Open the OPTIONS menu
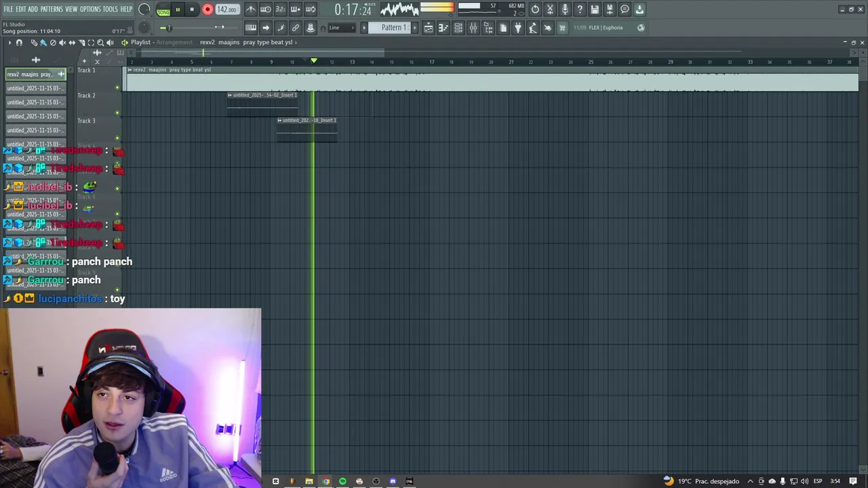Image resolution: width=868 pixels, height=488 pixels. pos(90,9)
